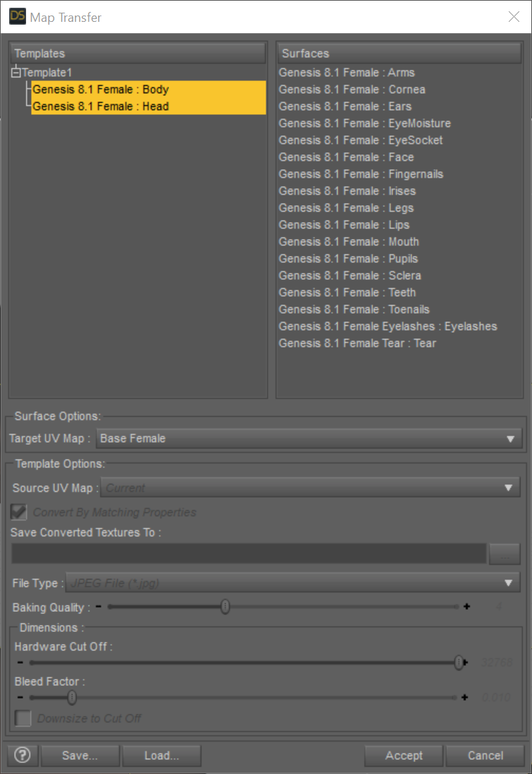Image resolution: width=532 pixels, height=774 pixels.
Task: Select Genesis 8.1 Female Eyelashes : Eyelashes surface
Action: 388,326
